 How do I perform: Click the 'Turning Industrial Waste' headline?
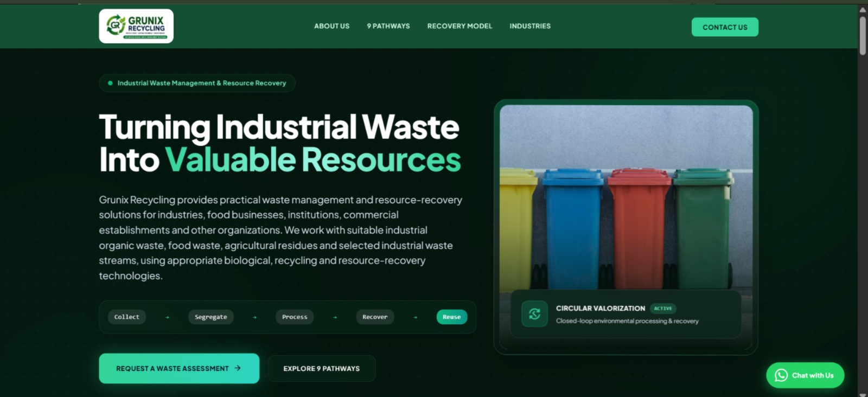[x=279, y=127]
